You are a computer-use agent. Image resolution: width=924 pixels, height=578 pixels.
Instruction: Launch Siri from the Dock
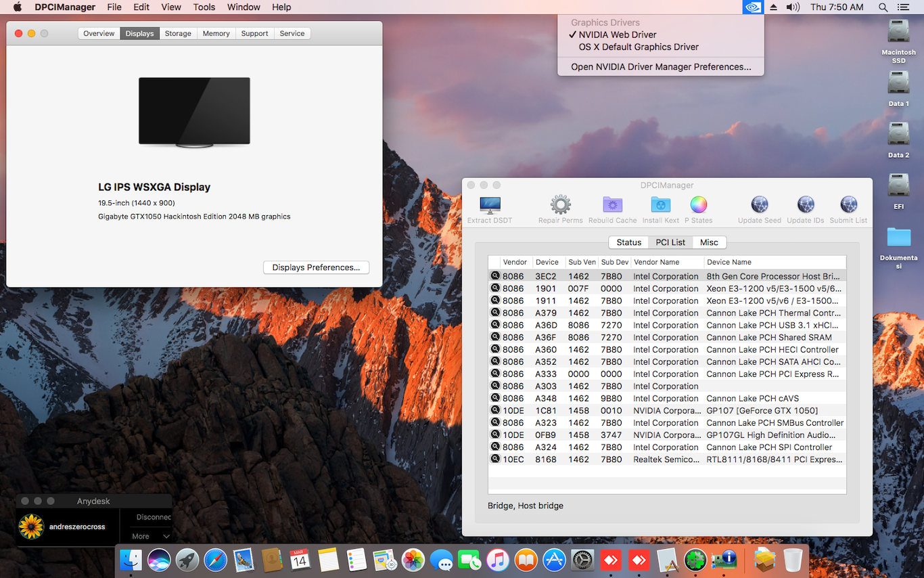coord(159,560)
